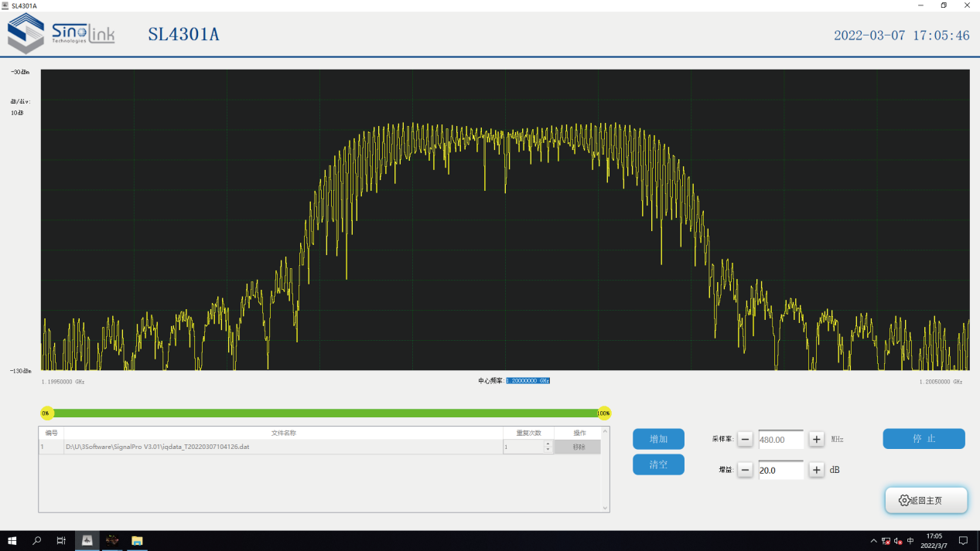This screenshot has width=980, height=551.
Task: Return to home with the 返回主页 button
Action: click(x=926, y=501)
